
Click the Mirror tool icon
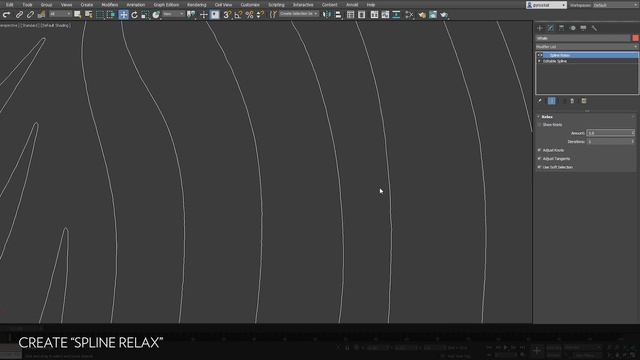pyautogui.click(x=327, y=15)
